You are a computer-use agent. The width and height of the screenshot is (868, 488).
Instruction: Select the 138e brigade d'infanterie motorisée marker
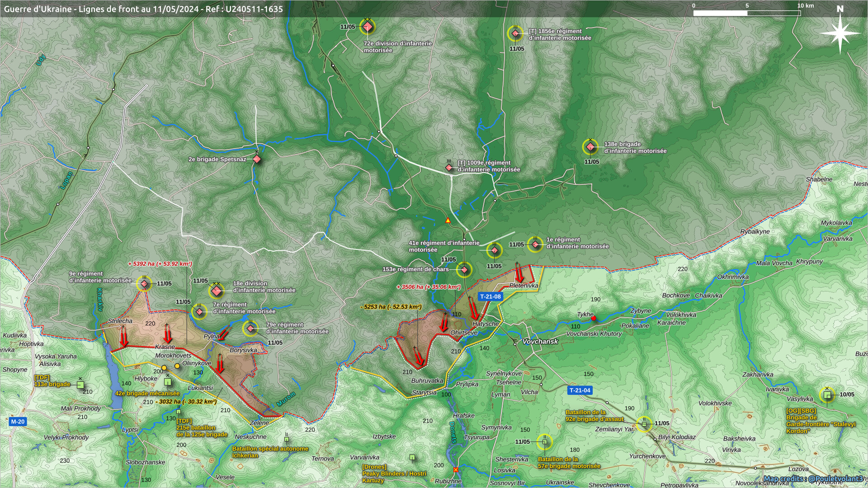590,147
